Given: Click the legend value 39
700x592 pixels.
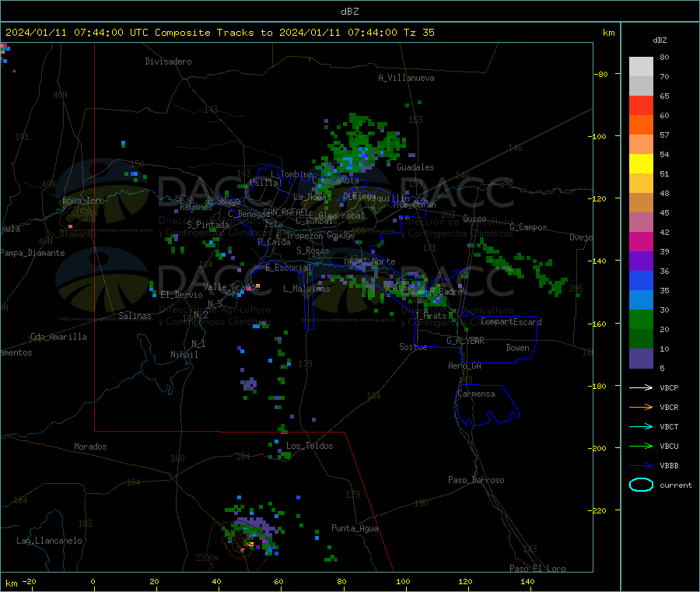Looking at the screenshot, I should tap(664, 252).
